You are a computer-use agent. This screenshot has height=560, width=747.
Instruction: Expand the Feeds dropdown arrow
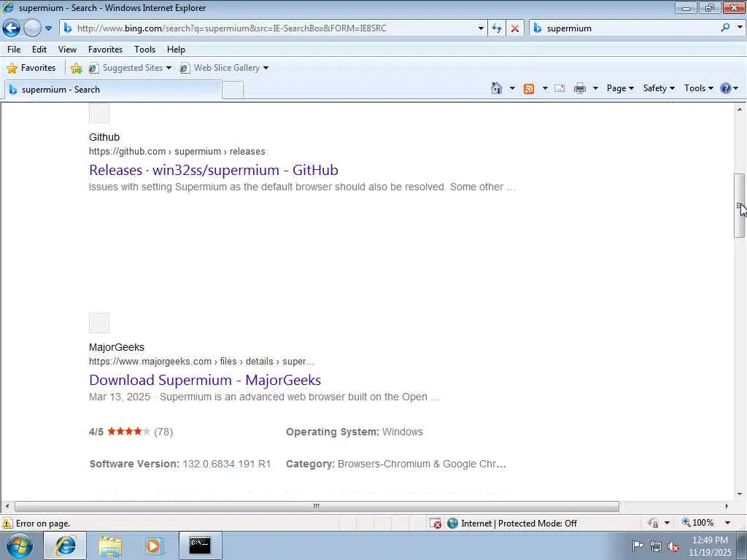[x=545, y=88]
